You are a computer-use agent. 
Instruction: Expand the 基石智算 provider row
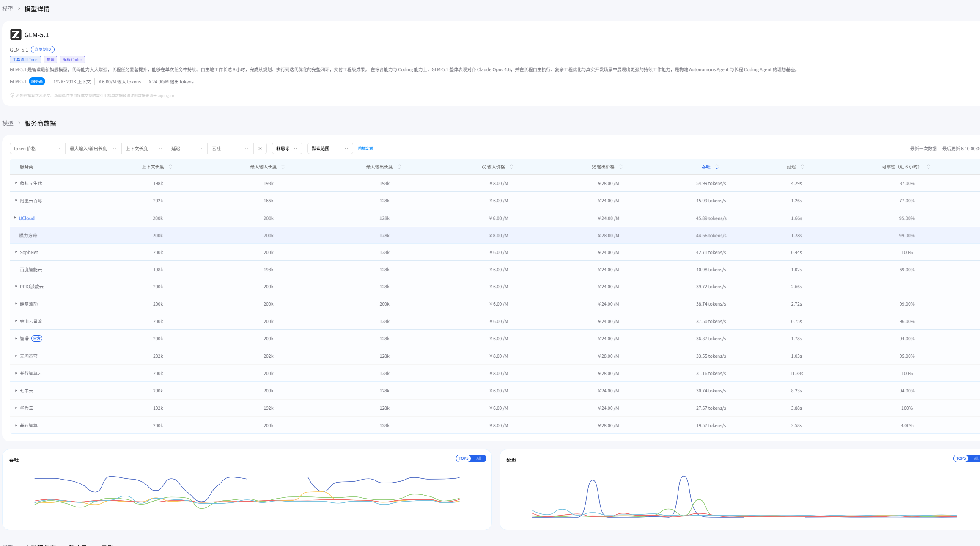point(16,425)
